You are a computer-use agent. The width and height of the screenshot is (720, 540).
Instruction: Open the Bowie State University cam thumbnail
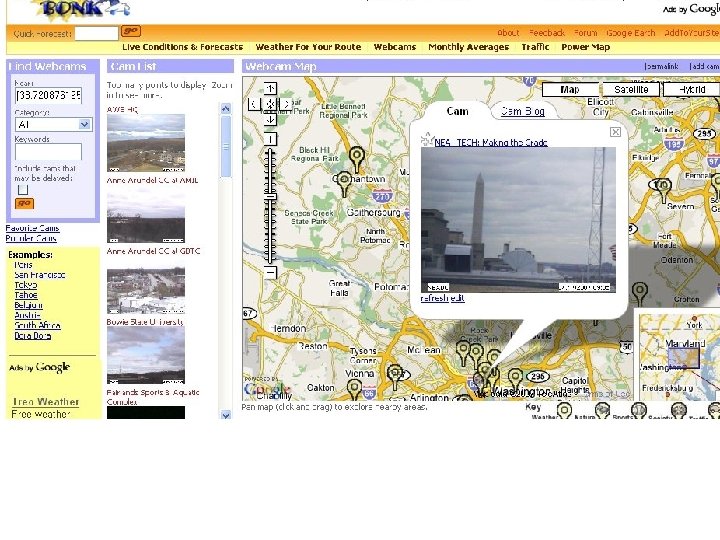[146, 357]
